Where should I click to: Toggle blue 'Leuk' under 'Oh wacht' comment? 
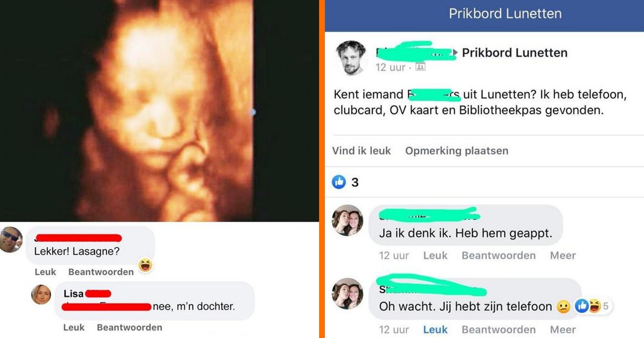(x=435, y=330)
